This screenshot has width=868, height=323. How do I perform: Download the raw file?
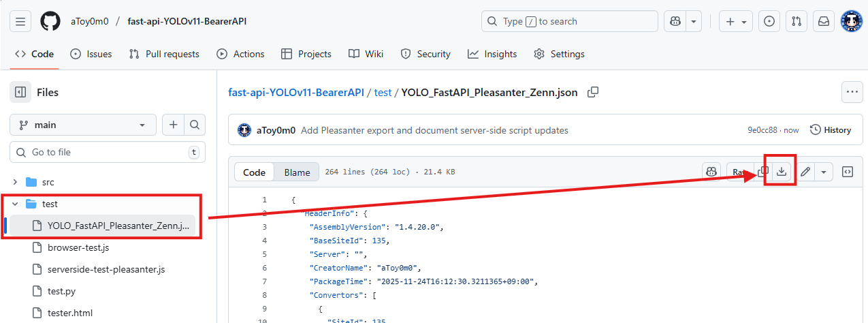tap(782, 172)
